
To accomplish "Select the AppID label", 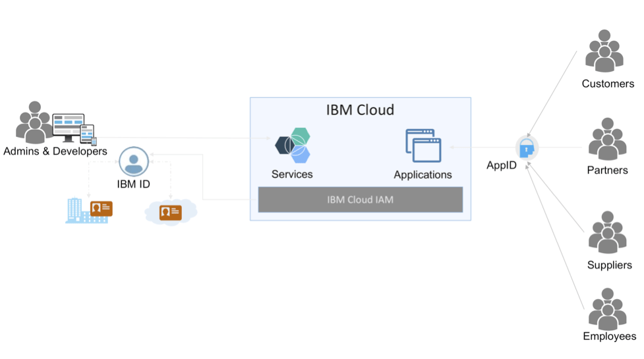I will tap(502, 165).
